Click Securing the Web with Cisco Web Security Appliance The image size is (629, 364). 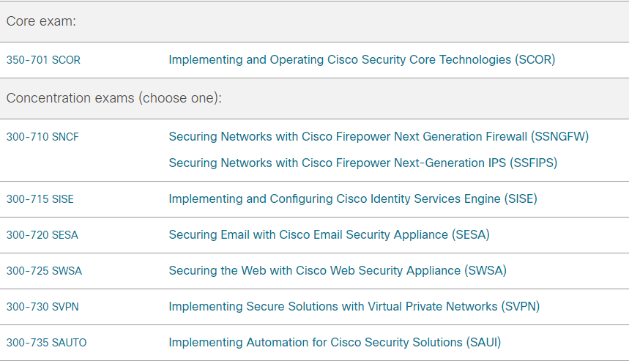coord(337,271)
